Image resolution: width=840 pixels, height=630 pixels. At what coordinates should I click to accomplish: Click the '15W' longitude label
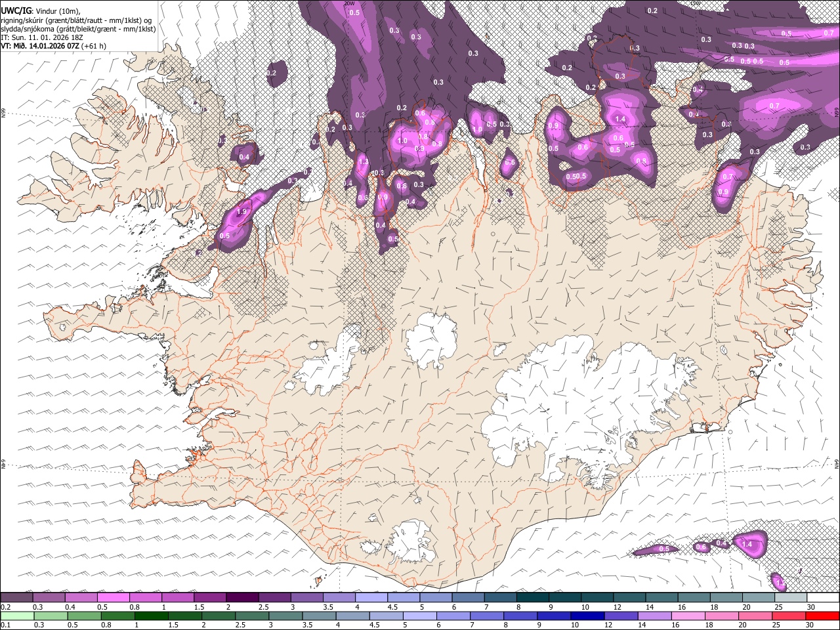tap(696, 3)
